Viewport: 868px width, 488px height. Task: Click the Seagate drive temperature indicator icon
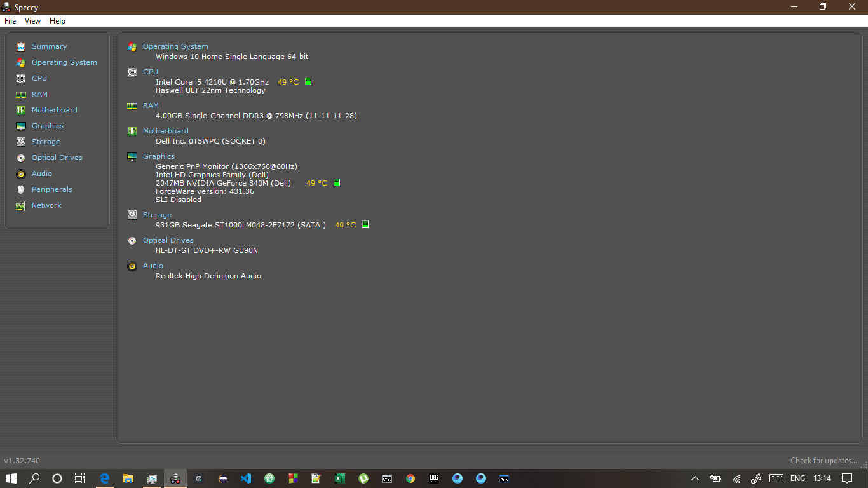pyautogui.click(x=365, y=224)
